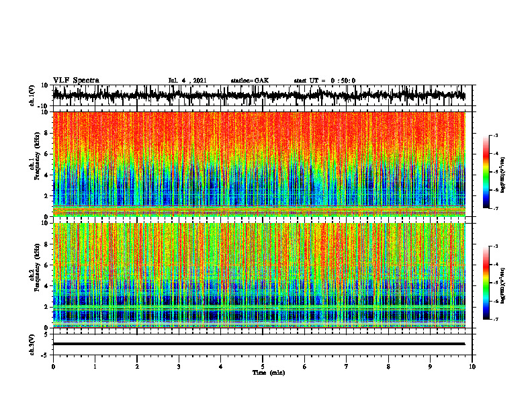
Task: Click the 5 tick on ch.3(V) axis
Action: pyautogui.click(x=46, y=334)
